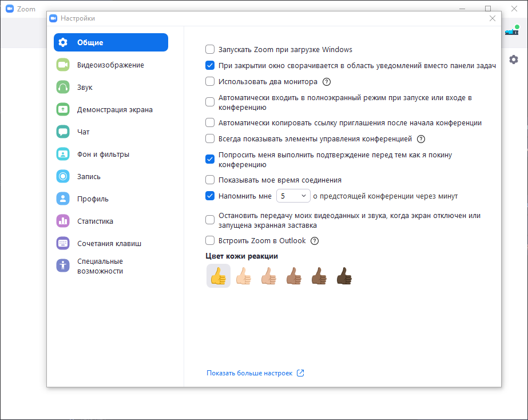The height and width of the screenshot is (420, 528).
Task: Select the darkest skin tone thumbs-up
Action: click(344, 276)
